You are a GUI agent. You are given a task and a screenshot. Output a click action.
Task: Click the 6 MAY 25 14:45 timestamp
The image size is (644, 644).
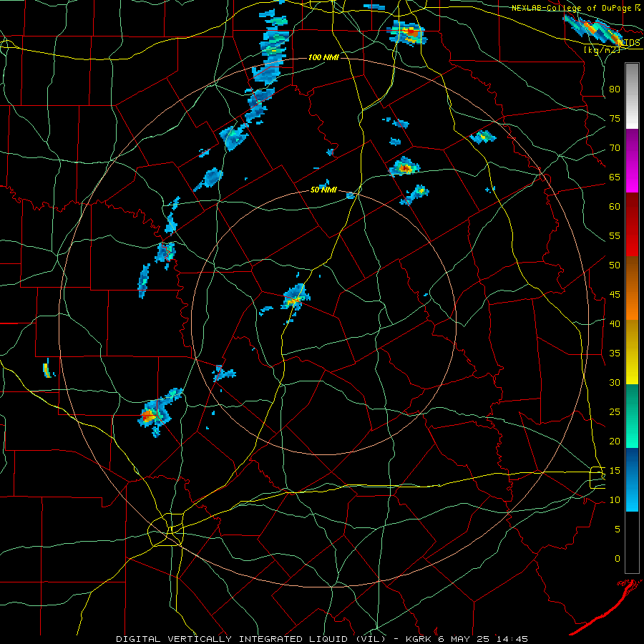click(484, 639)
